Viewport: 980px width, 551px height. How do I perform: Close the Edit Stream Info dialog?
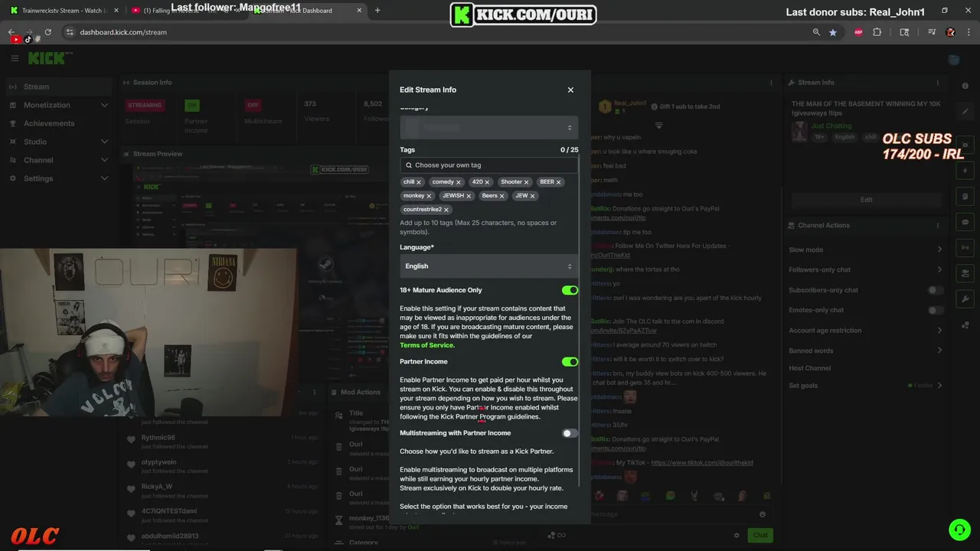coord(570,90)
